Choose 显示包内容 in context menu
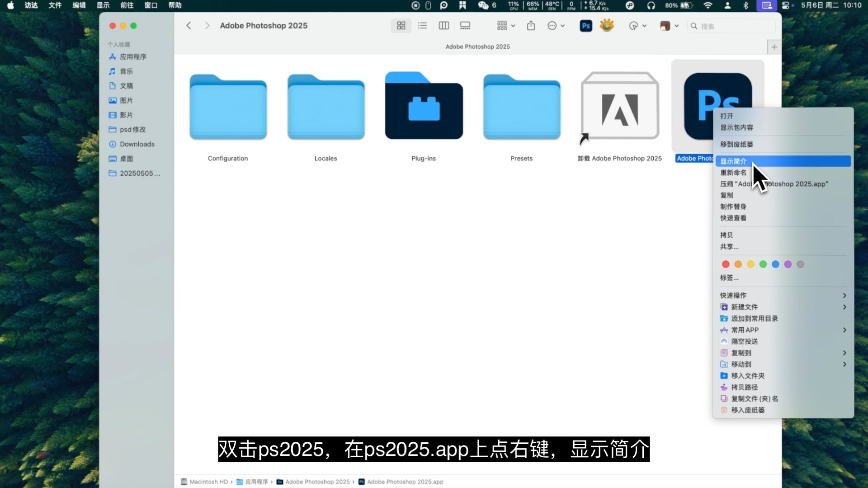 [783, 127]
